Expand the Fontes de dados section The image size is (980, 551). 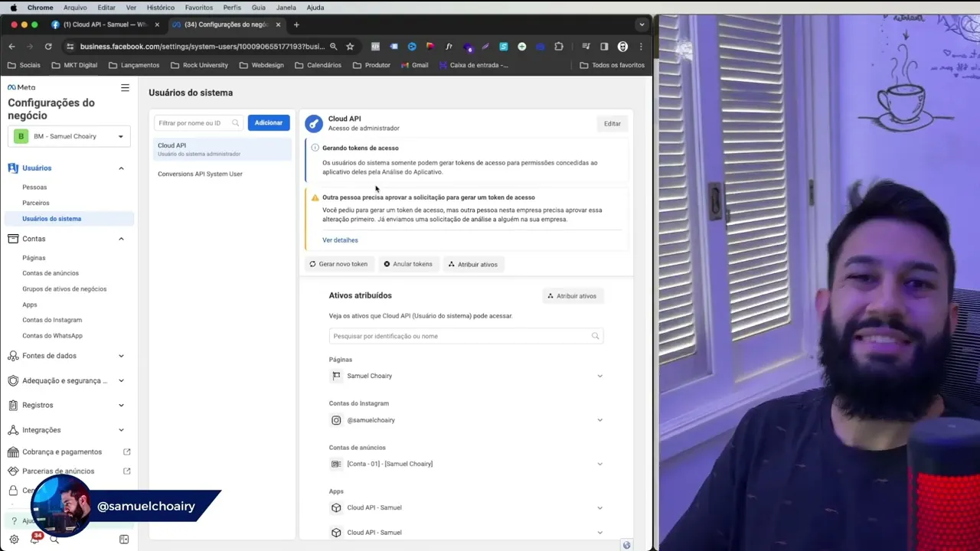point(121,356)
